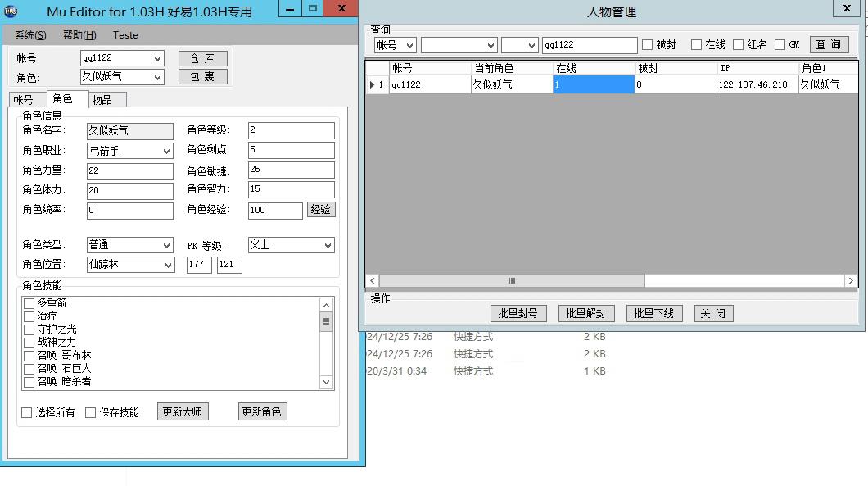
Task: Click the 角色统率 field showing 0
Action: (130, 211)
